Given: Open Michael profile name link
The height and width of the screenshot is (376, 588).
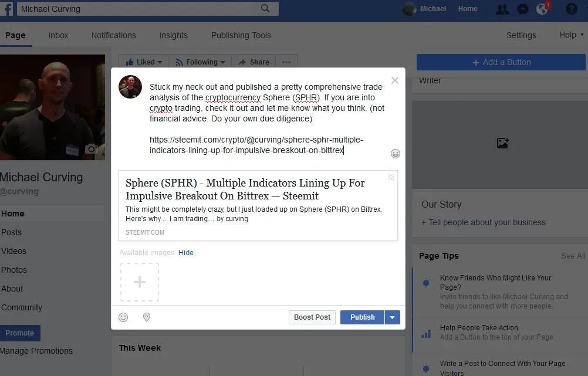Looking at the screenshot, I should (x=432, y=9).
